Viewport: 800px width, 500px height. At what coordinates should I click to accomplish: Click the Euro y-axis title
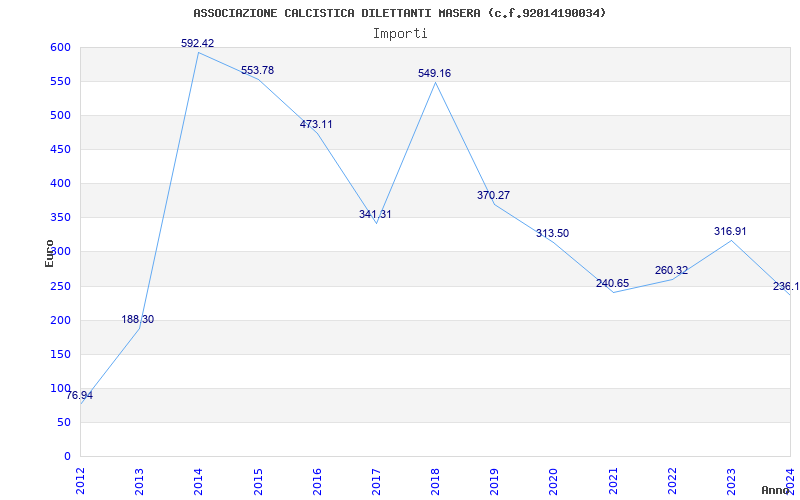pyautogui.click(x=49, y=254)
